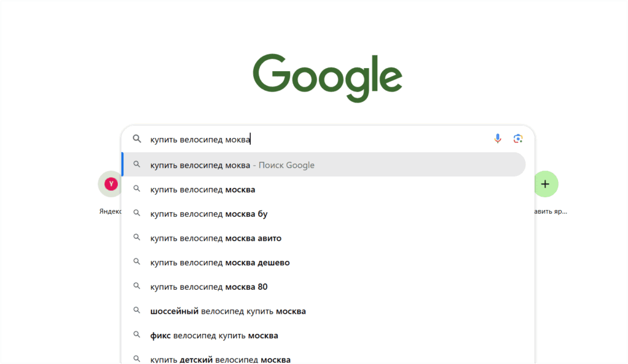Click the magnifier icon in the search box

click(137, 139)
